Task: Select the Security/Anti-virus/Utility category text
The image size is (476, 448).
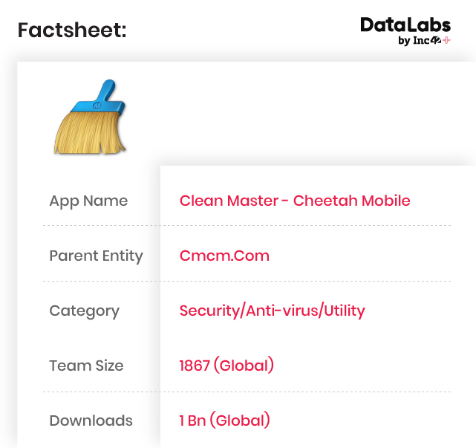Action: tap(272, 311)
